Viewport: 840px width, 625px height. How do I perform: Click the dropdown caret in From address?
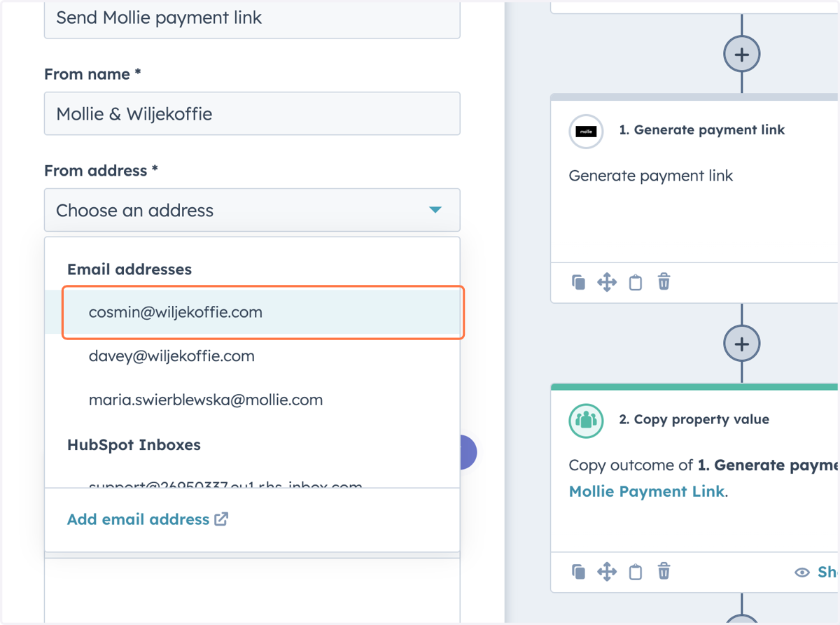435,210
